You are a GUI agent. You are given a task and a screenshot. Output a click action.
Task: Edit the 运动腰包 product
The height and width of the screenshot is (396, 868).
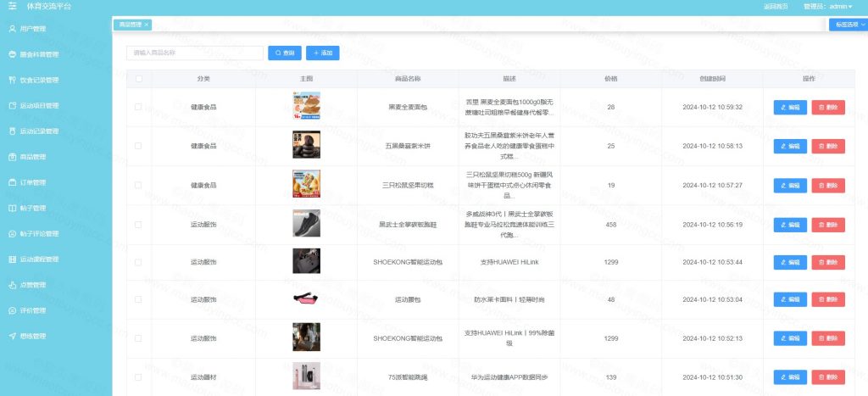coord(790,299)
